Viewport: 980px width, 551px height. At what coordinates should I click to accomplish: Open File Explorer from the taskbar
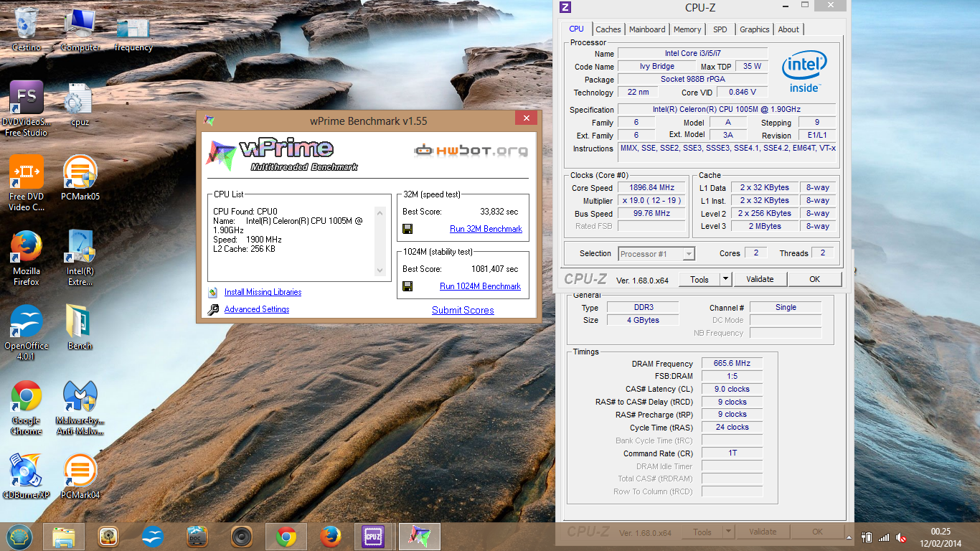64,537
